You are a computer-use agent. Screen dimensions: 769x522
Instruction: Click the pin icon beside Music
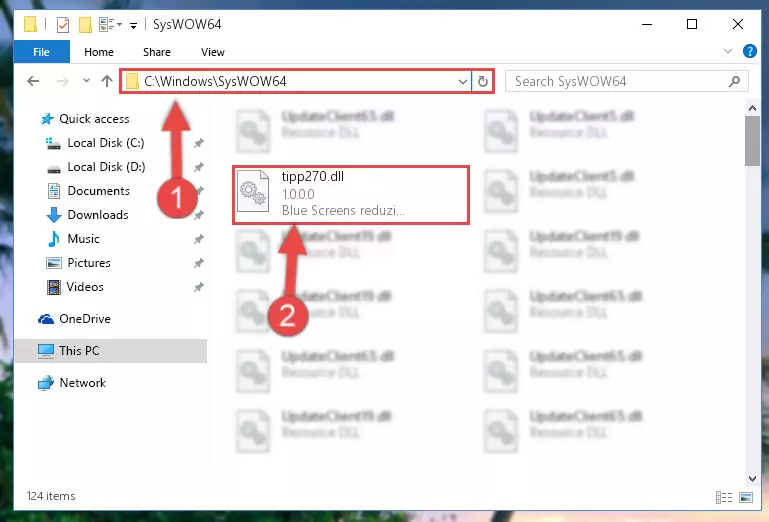198,239
